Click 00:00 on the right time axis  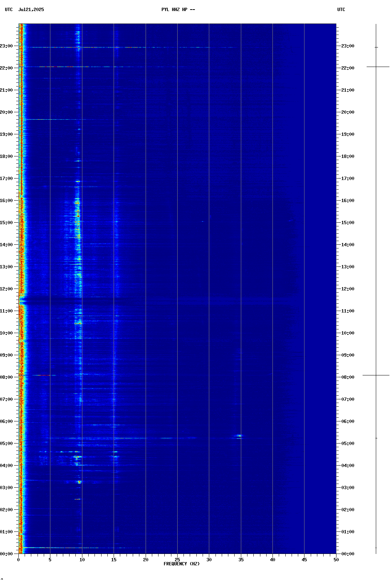[348, 554]
